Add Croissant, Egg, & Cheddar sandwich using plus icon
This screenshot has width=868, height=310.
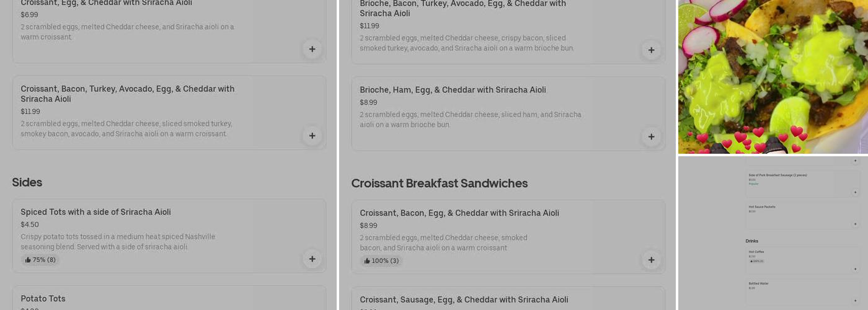pos(312,50)
